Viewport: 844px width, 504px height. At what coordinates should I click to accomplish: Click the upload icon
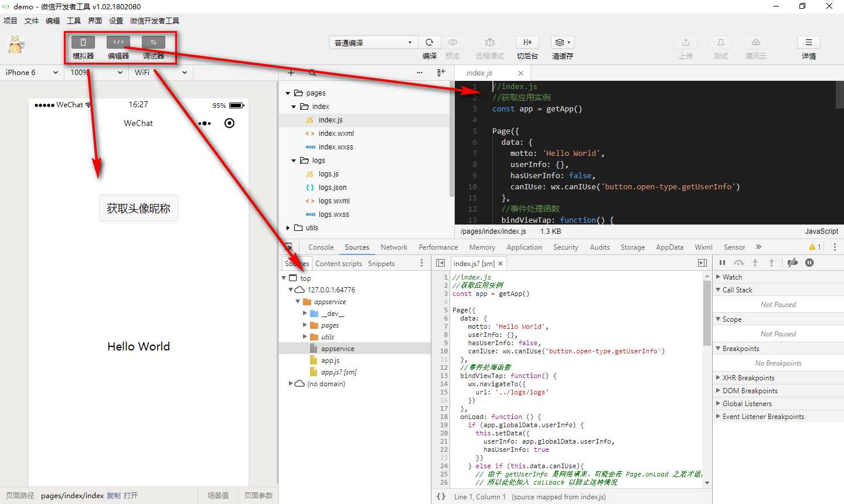point(686,42)
